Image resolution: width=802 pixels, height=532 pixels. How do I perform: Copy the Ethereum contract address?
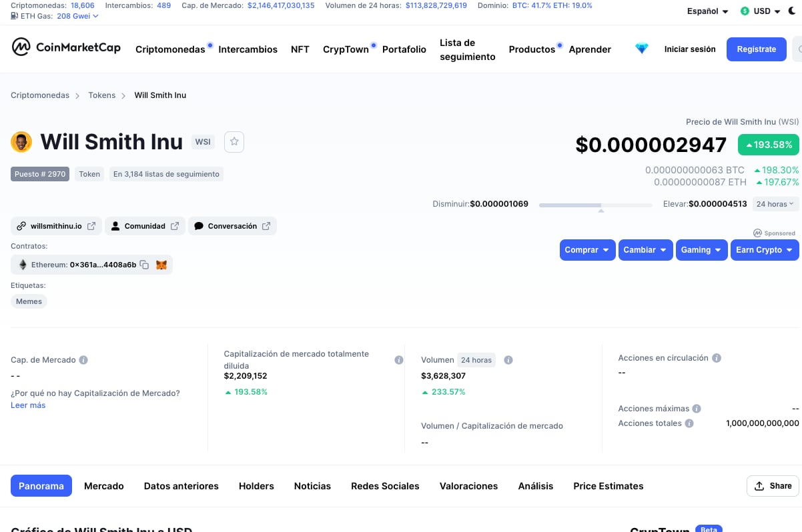point(144,265)
